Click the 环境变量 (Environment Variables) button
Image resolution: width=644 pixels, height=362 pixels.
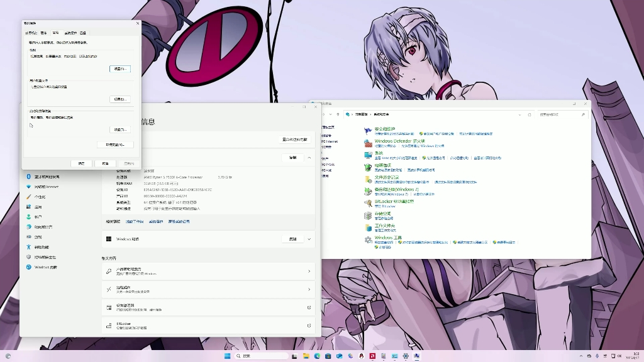click(115, 145)
